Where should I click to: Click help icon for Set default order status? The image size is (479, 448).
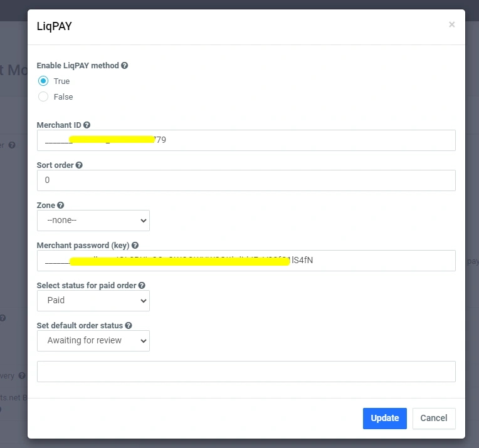(129, 326)
